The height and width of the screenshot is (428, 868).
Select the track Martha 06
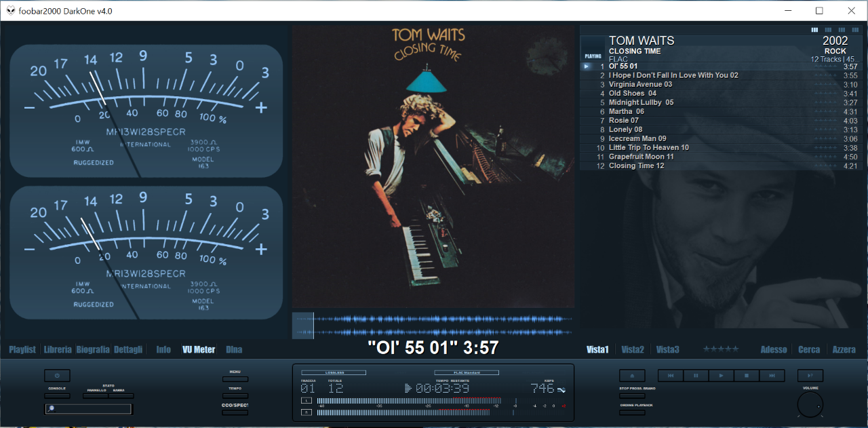point(626,111)
